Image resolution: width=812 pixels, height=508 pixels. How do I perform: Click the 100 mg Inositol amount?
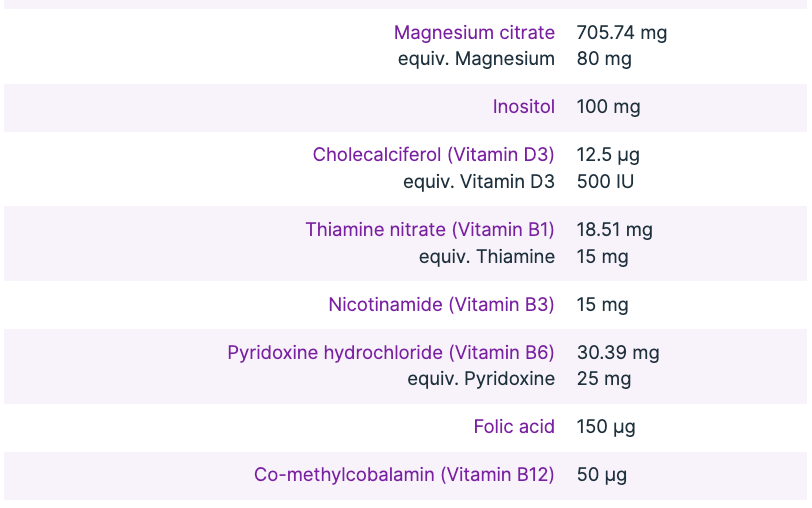point(608,107)
